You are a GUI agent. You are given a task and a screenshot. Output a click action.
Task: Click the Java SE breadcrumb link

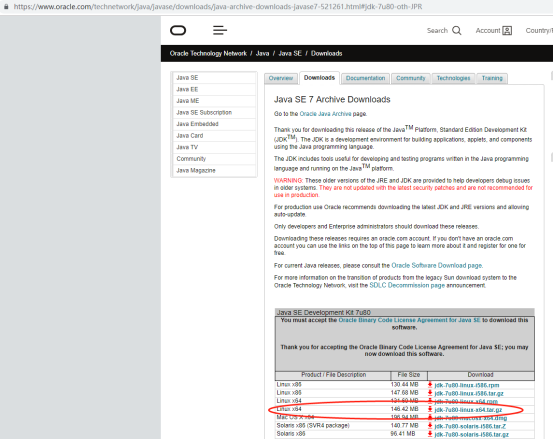coord(290,53)
